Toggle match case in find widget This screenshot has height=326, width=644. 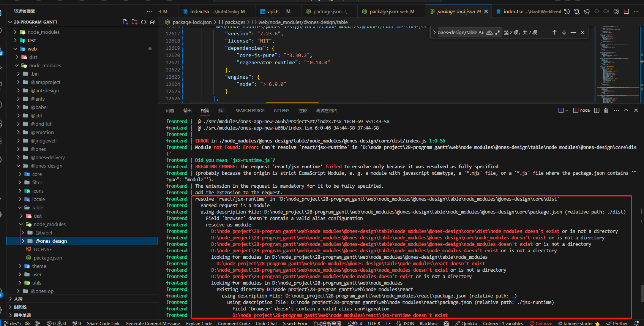481,32
